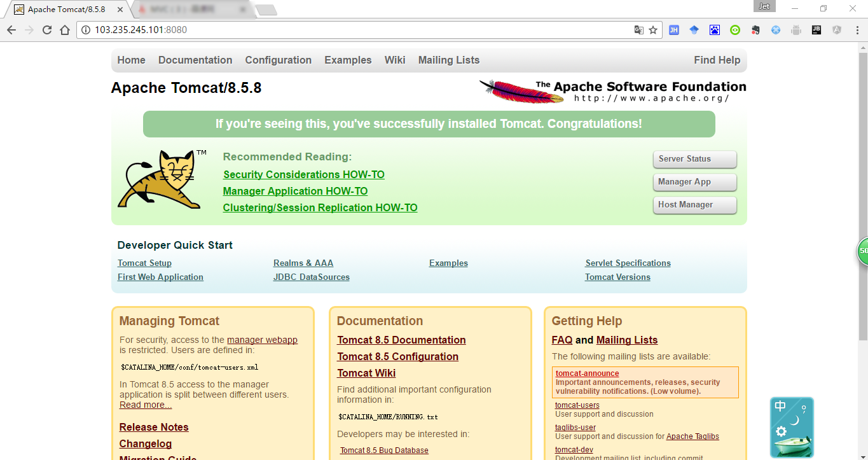Open Clustering/Session Replication HOW-TO link
Screen dimensions: 868x460
coord(320,207)
